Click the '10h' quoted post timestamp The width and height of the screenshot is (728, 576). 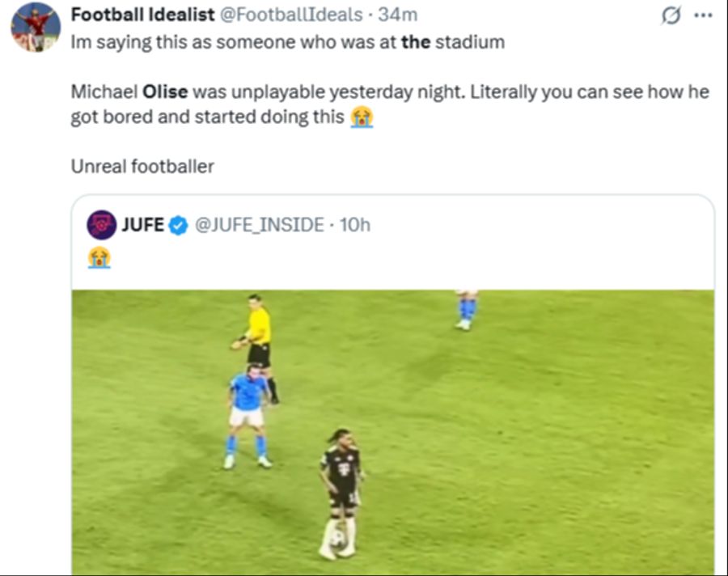click(355, 225)
